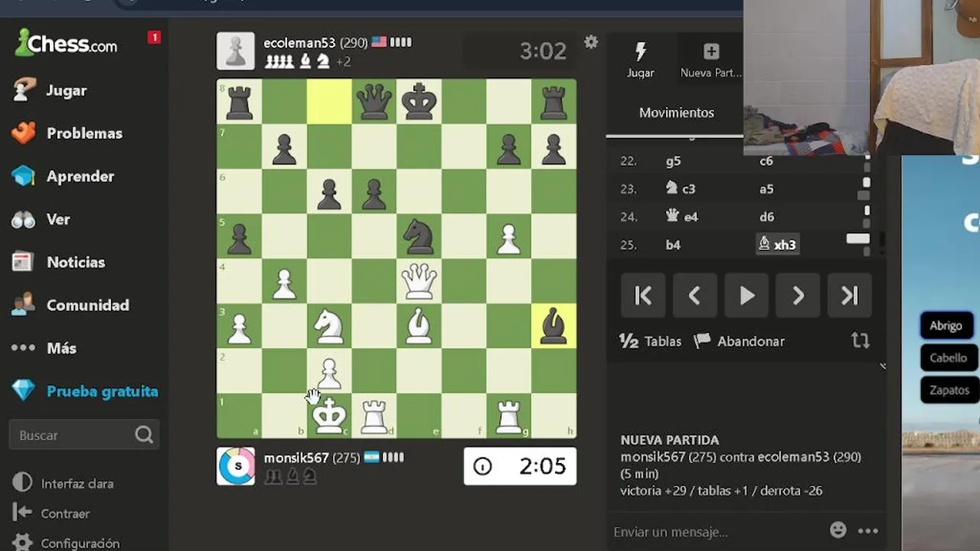Click the black rook on h8
980x551 pixels.
tap(554, 101)
